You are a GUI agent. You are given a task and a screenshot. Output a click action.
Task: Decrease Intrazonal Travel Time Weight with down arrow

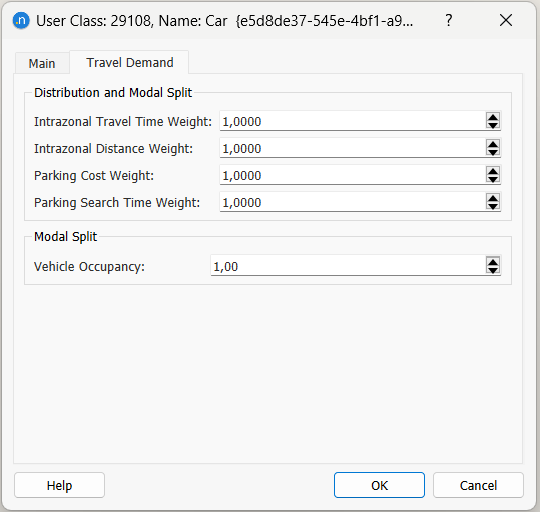pos(493,125)
